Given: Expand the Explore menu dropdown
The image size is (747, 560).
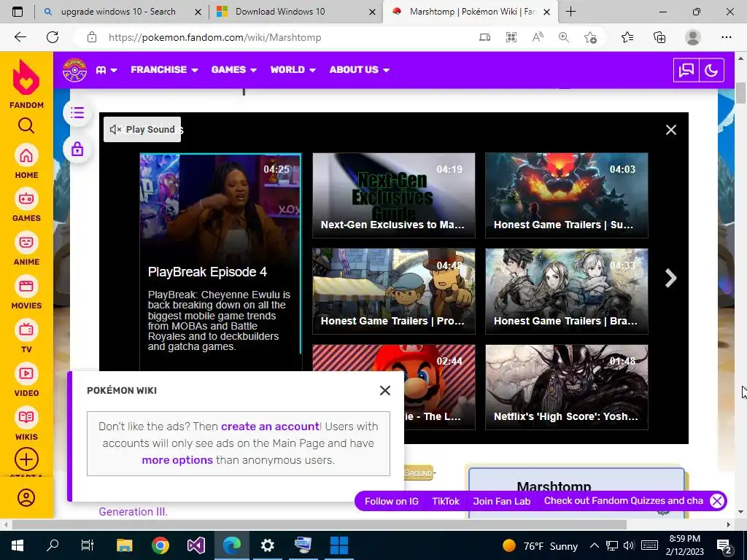Looking at the screenshot, I should (x=107, y=70).
